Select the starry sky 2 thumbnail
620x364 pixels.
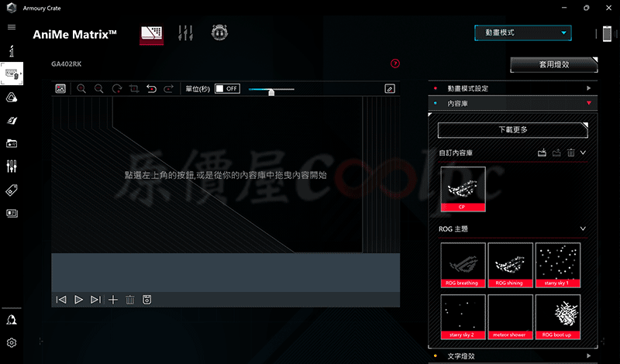coord(463,317)
